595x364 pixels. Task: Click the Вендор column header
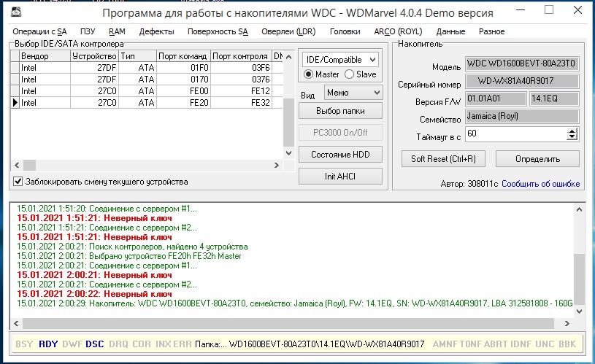pyautogui.click(x=45, y=56)
